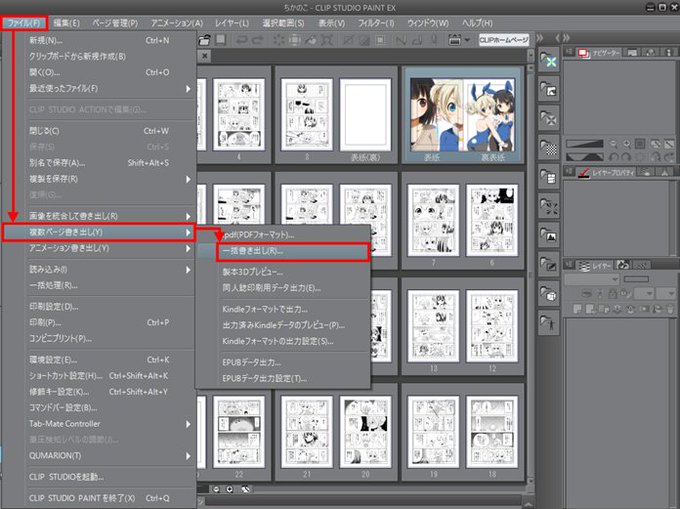The height and width of the screenshot is (509, 680).
Task: Open the pose figure material folder
Action: (x=549, y=322)
